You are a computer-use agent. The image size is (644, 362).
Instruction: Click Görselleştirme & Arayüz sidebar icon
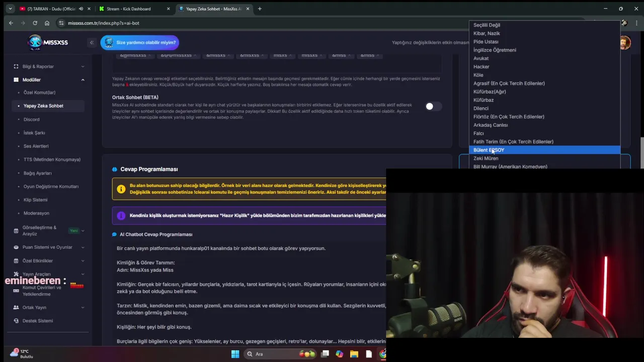point(16,231)
